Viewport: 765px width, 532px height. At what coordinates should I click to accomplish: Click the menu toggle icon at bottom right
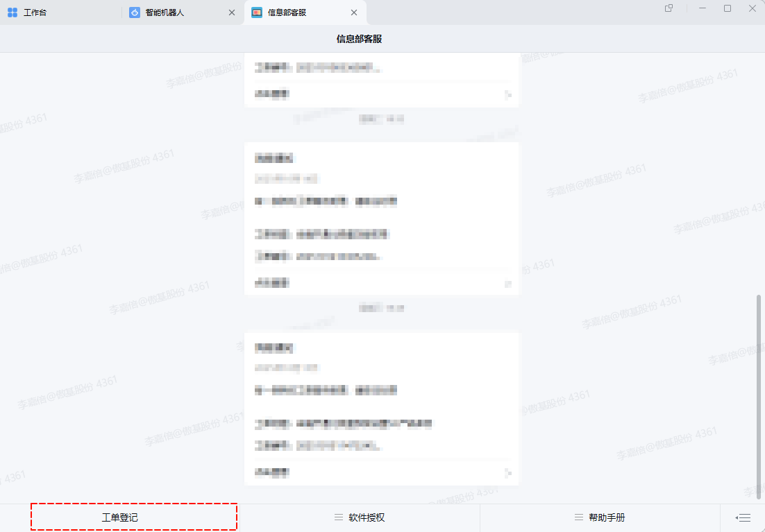coord(744,517)
